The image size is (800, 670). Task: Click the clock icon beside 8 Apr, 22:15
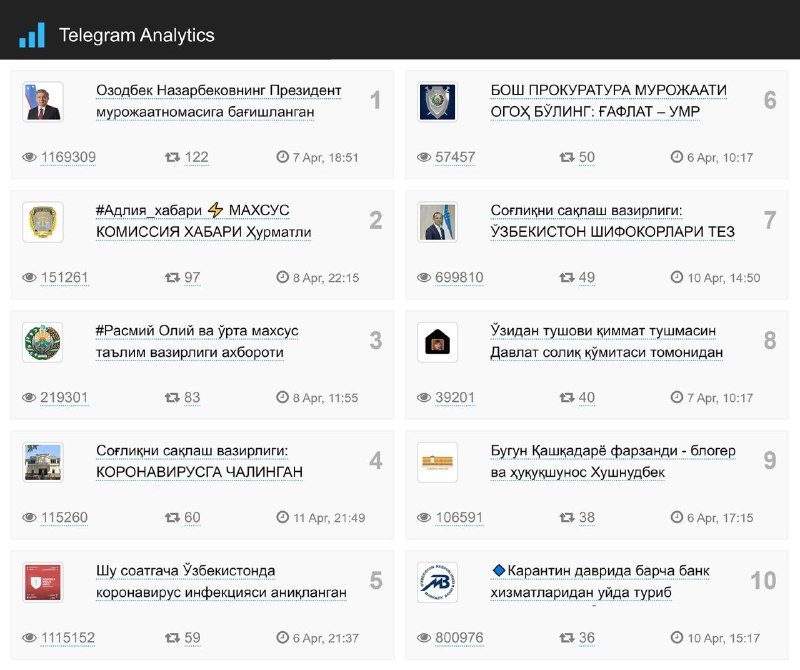coord(283,277)
